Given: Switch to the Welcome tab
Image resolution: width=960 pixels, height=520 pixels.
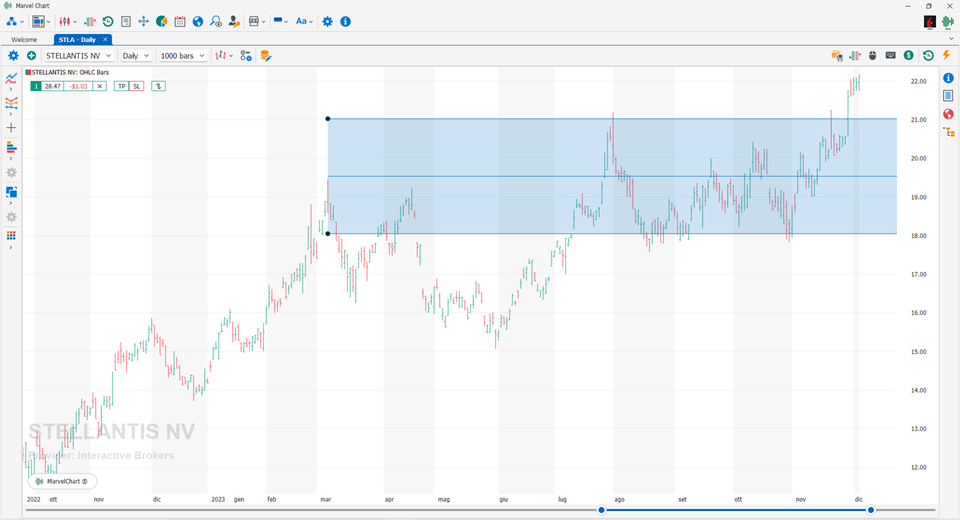Looking at the screenshot, I should point(24,40).
